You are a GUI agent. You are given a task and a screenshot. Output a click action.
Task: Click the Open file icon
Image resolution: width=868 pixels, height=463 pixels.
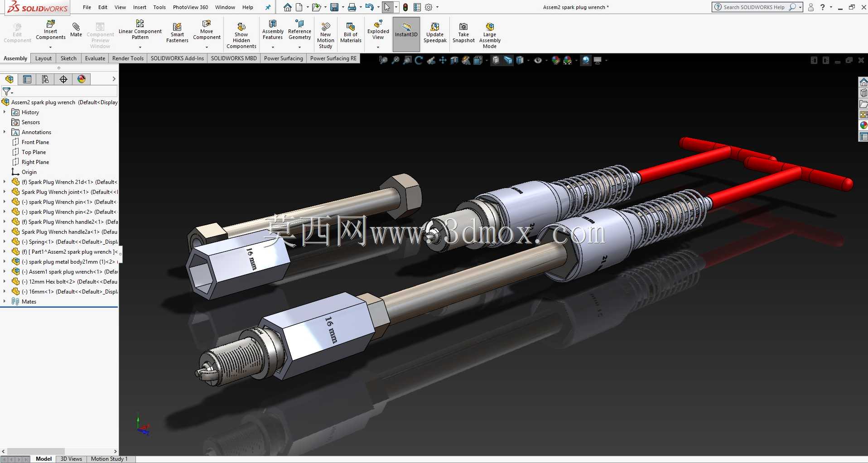316,7
